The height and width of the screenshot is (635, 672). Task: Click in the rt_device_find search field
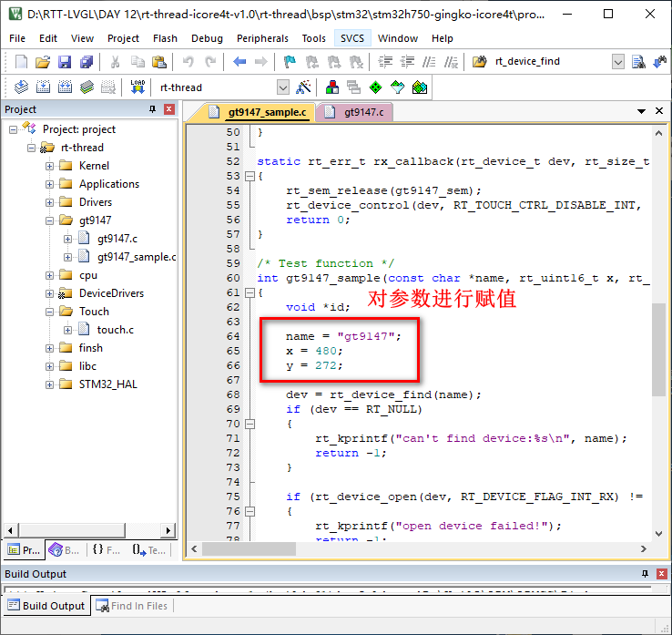(x=548, y=62)
